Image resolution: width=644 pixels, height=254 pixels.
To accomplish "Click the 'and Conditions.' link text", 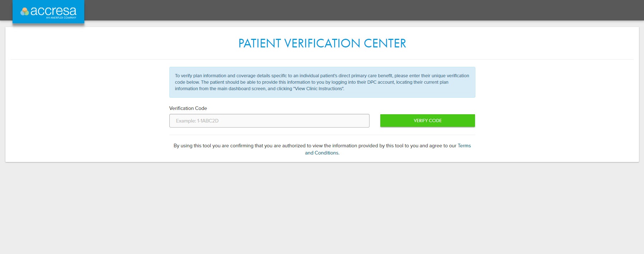I will (322, 153).
